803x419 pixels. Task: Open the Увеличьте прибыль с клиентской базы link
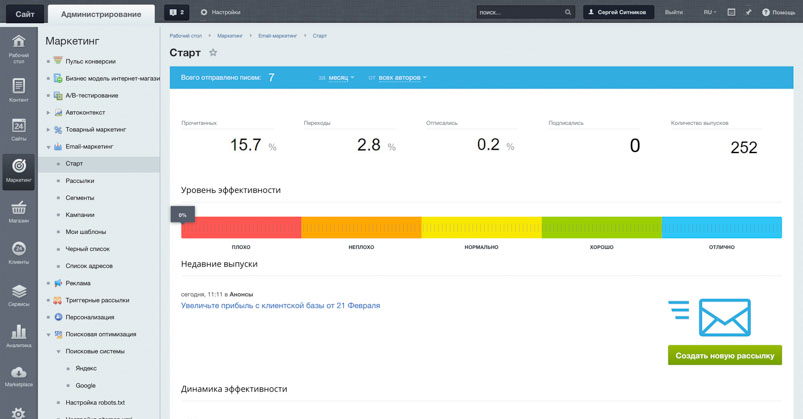280,305
